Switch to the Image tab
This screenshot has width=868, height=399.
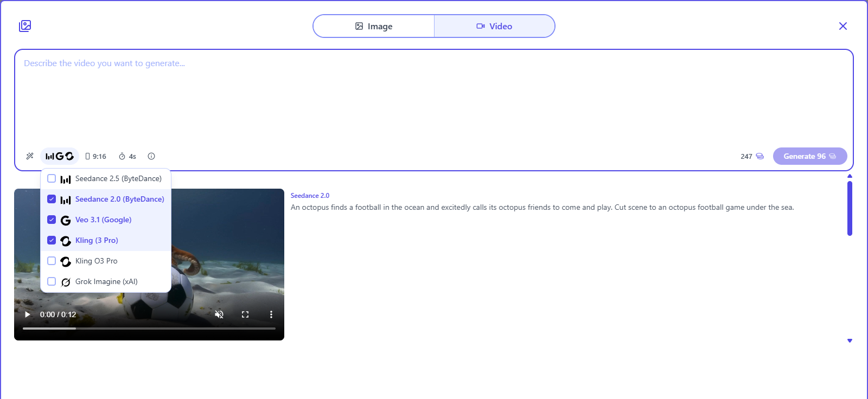tap(374, 26)
